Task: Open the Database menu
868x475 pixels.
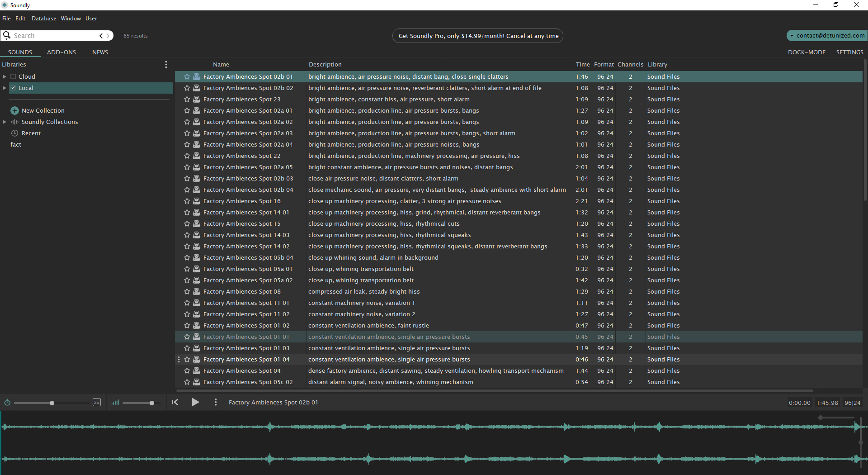Action: tap(44, 19)
